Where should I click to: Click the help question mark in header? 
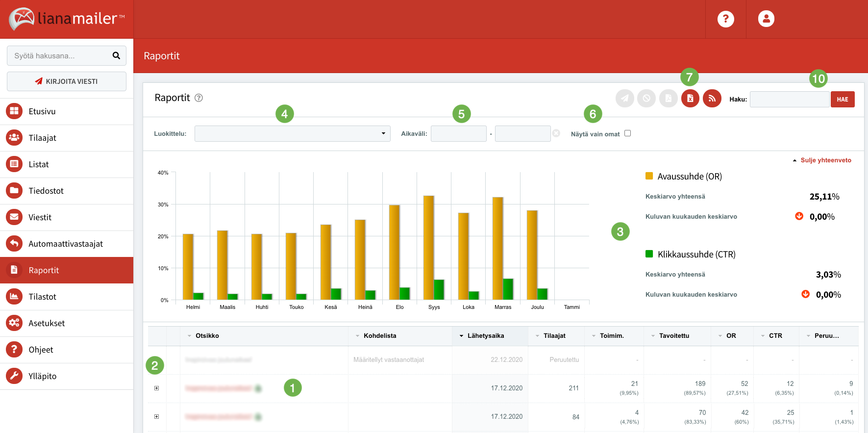tap(725, 19)
